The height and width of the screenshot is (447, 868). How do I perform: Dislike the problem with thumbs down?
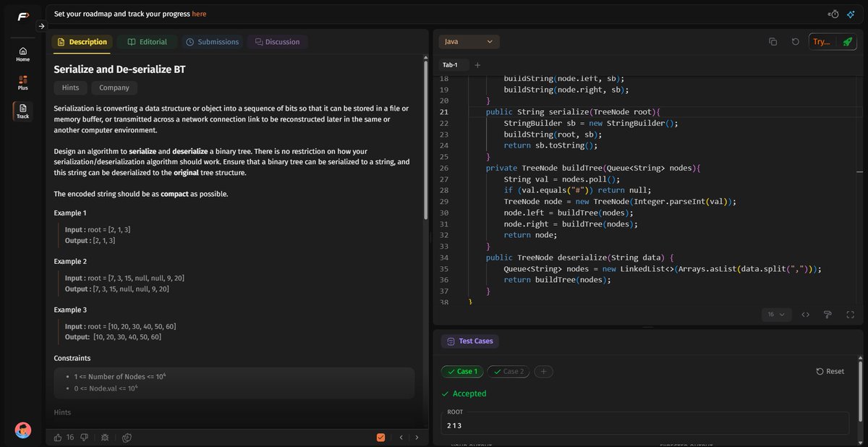point(85,437)
